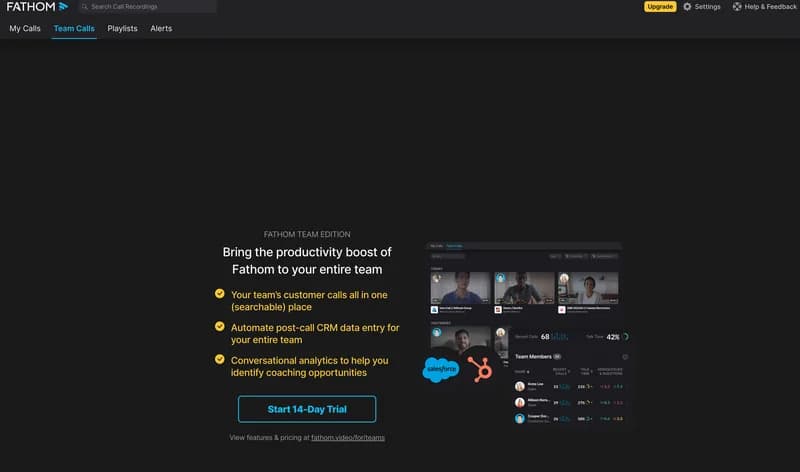Viewport: 800px width, 472px height.
Task: Focus the Search Call Recordings field
Action: 147,7
